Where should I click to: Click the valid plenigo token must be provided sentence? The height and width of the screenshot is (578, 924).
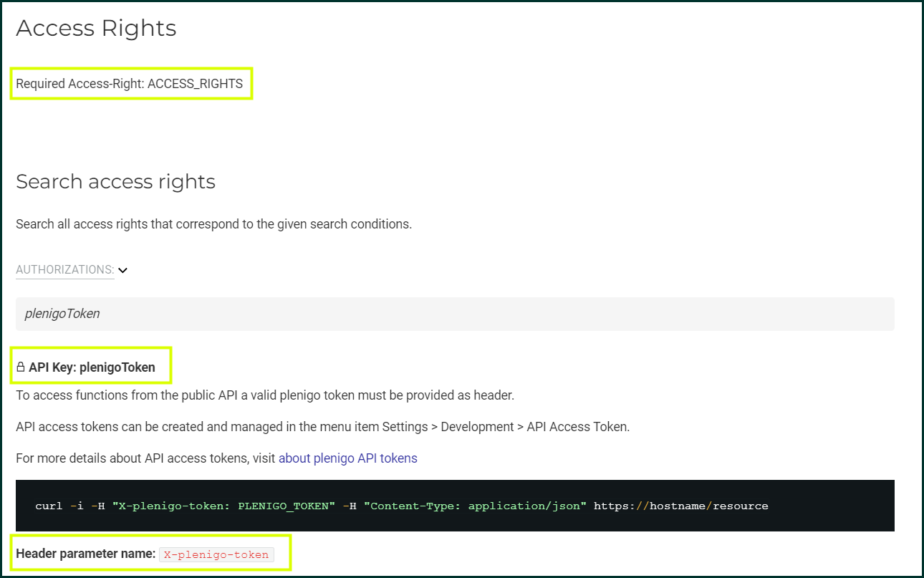[265, 395]
